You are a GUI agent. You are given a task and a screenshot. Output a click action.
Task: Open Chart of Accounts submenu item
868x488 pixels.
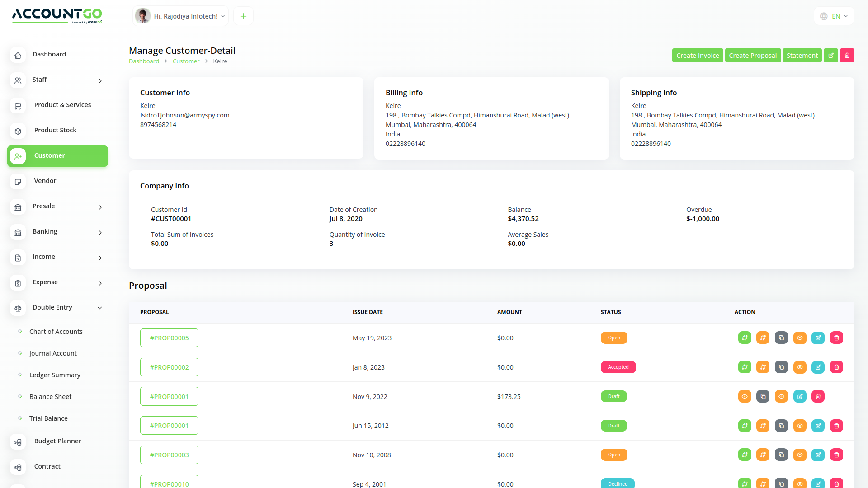coord(56,332)
